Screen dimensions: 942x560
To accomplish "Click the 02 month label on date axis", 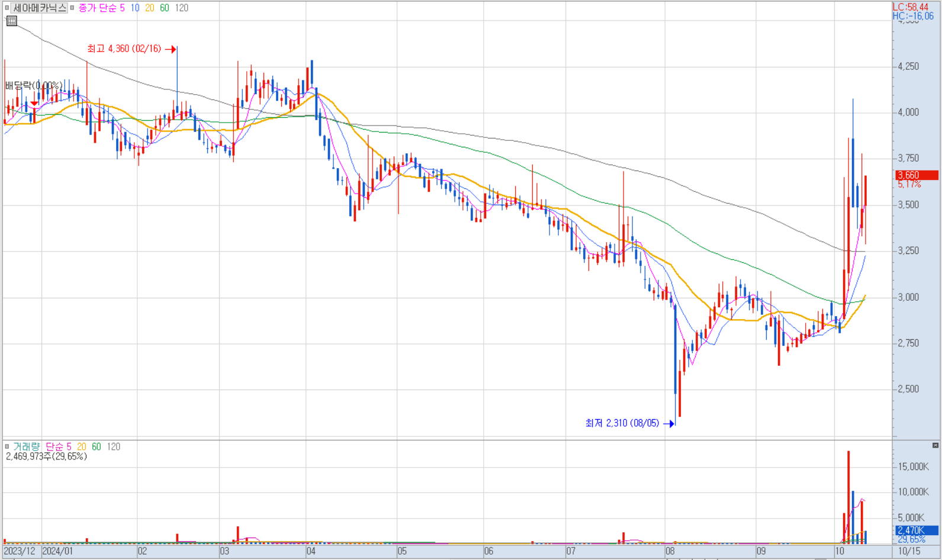I will click(142, 552).
